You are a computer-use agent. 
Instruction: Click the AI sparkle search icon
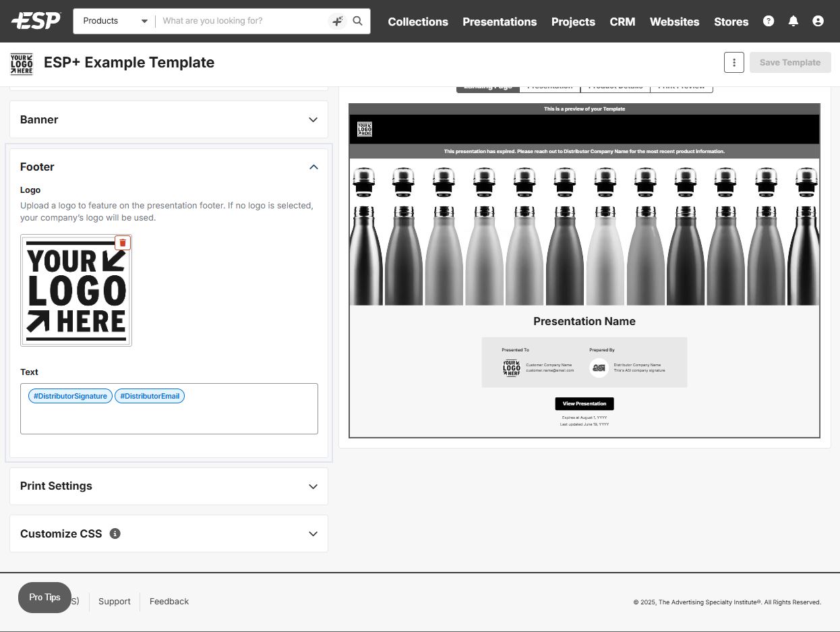click(337, 21)
